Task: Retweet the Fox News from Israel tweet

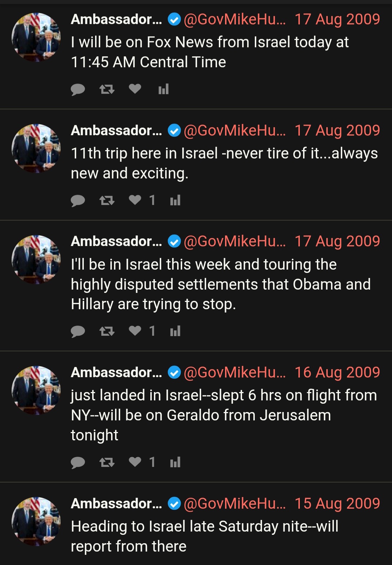Action: (x=107, y=89)
